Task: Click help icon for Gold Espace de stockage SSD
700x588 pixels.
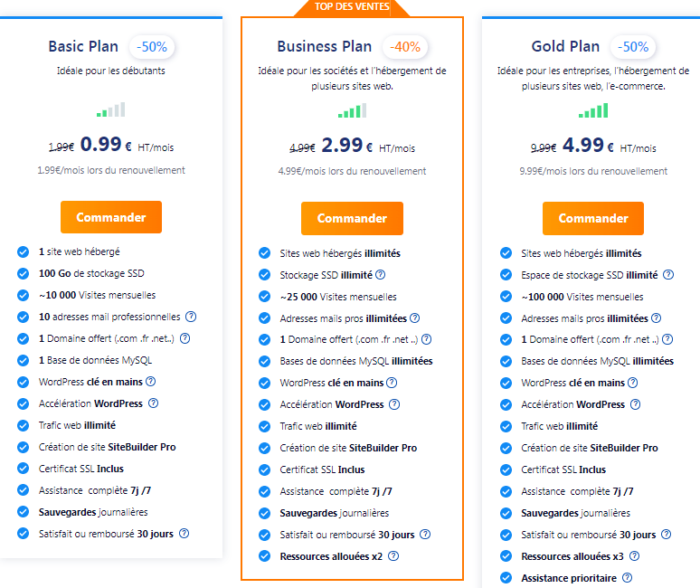Action: pos(668,275)
